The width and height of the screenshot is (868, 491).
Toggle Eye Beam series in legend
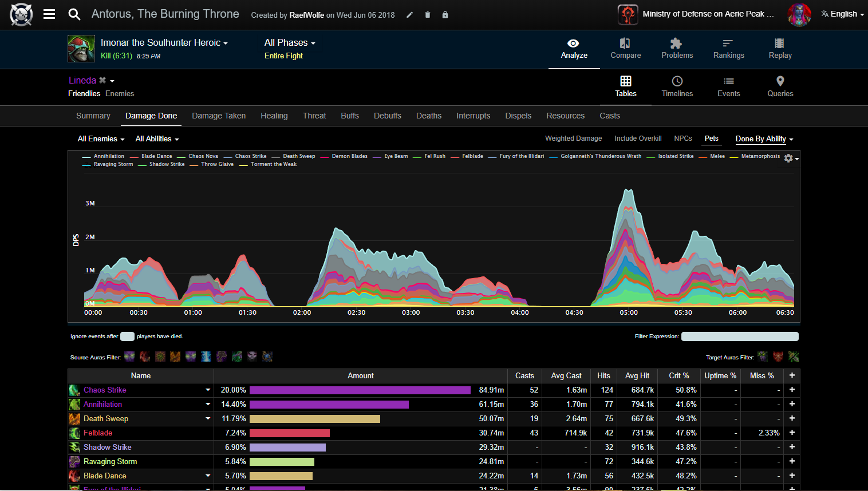tap(390, 156)
